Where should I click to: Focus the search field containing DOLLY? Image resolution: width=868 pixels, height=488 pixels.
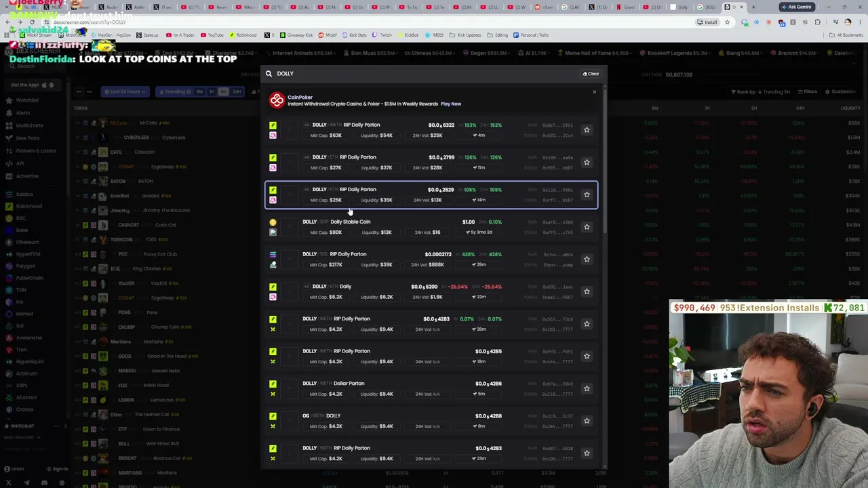point(427,74)
